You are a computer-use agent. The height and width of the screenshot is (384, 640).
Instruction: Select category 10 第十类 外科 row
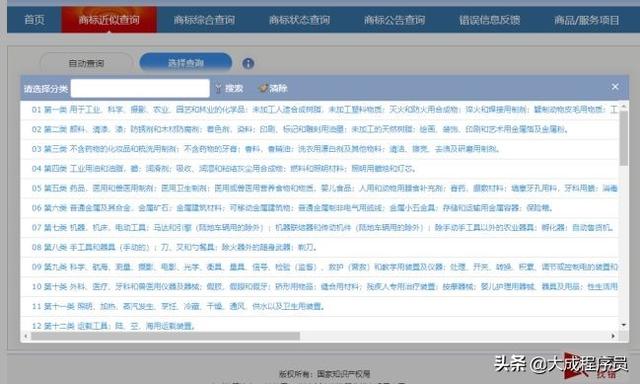coord(319,286)
